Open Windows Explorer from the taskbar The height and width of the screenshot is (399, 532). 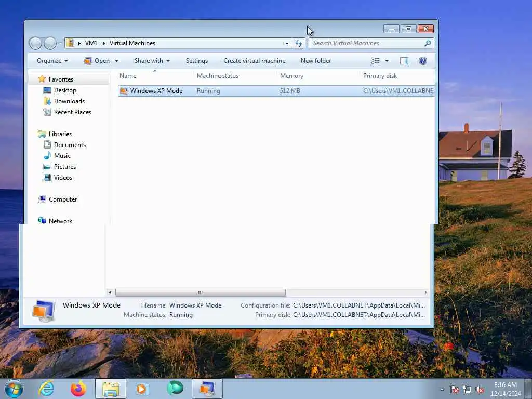(x=111, y=389)
